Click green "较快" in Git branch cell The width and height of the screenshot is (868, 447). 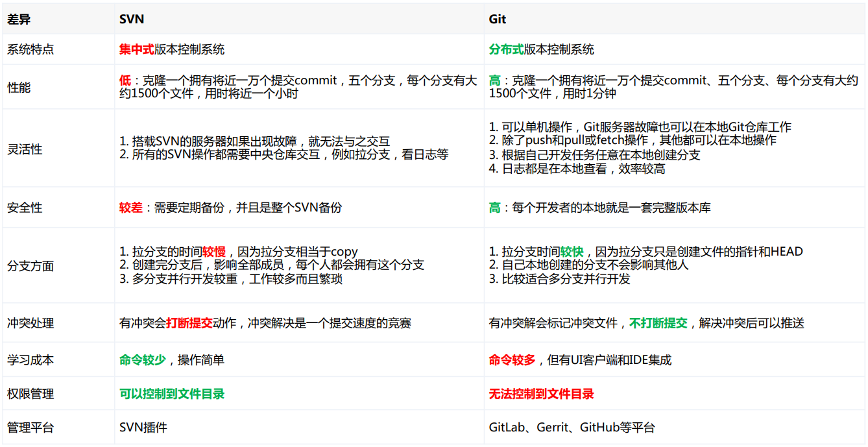[572, 252]
